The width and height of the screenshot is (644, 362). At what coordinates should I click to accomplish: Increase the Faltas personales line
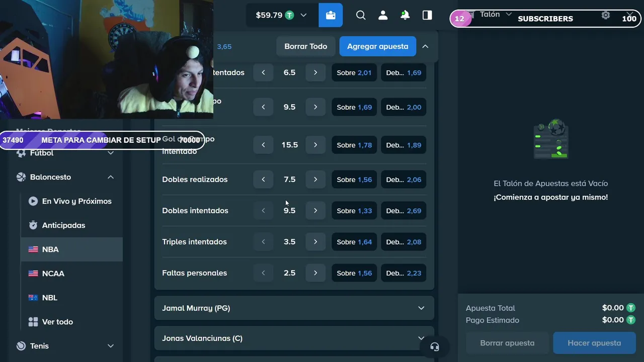point(315,273)
